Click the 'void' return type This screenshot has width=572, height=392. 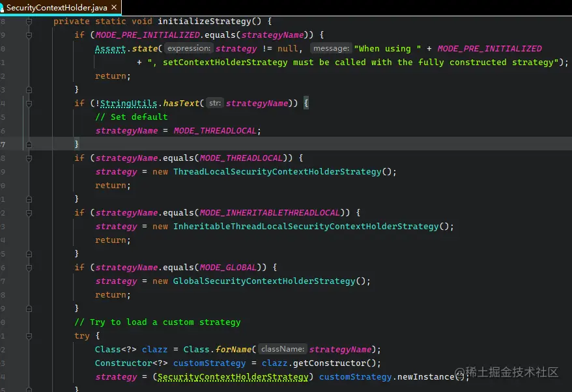point(142,21)
